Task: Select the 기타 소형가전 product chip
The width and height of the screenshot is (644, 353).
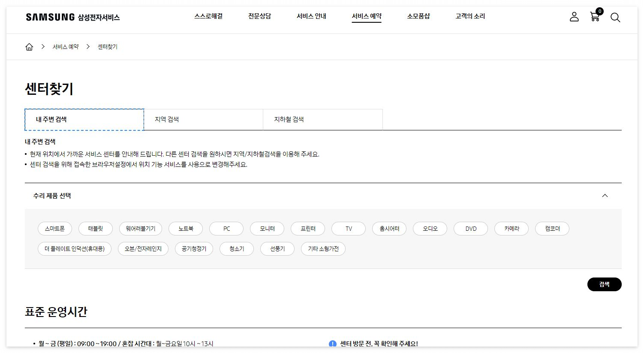Action: tap(323, 249)
